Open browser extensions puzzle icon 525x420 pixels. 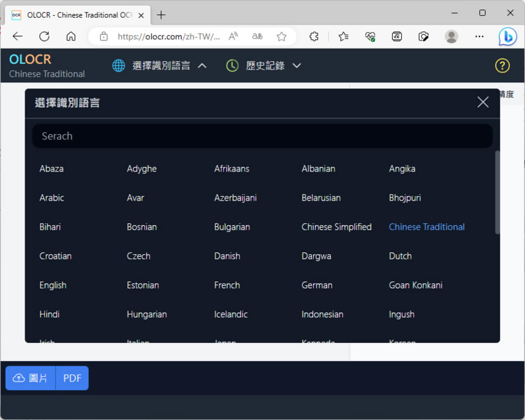point(314,37)
